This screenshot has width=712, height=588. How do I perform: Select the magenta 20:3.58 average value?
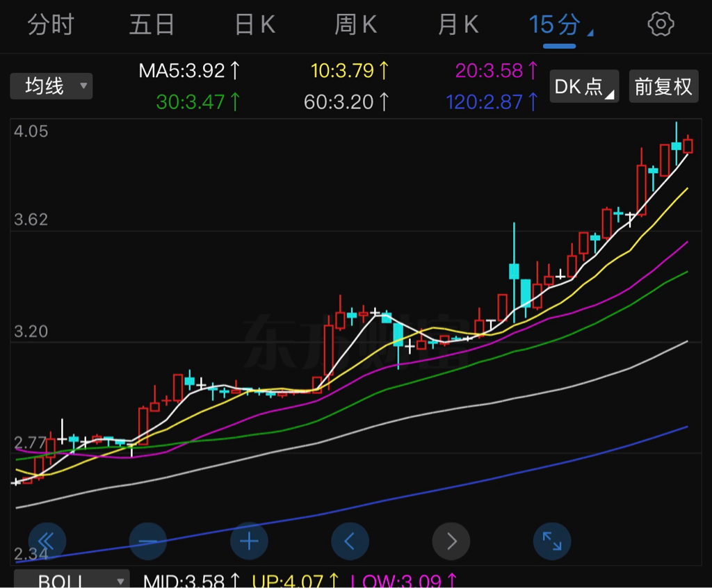[x=496, y=71]
